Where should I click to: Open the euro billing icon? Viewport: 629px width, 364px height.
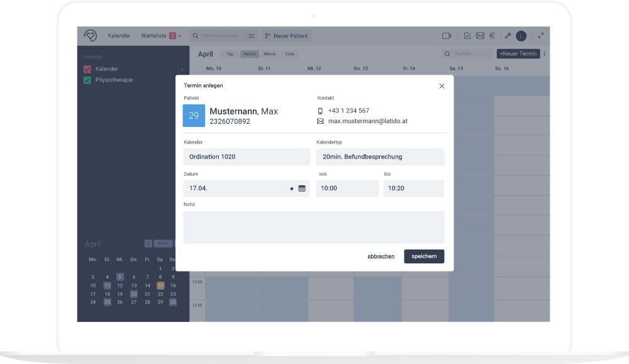493,36
